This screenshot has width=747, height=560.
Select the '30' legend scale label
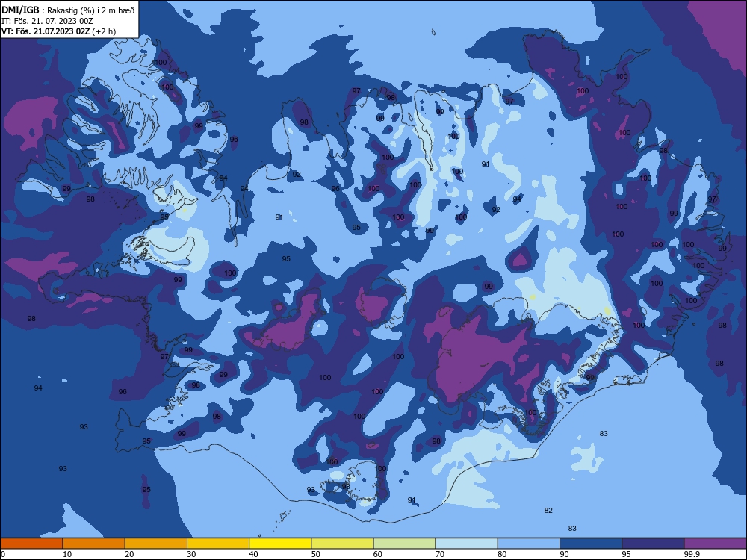click(191, 554)
